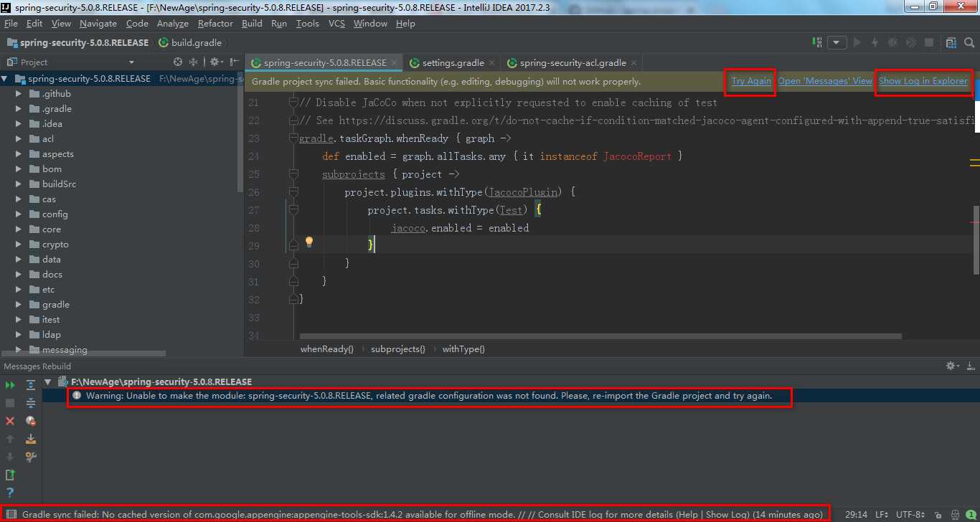Toggle fold marker at line 23 gradle.taskGraph
Screen dimensions: 980x522
click(x=293, y=138)
